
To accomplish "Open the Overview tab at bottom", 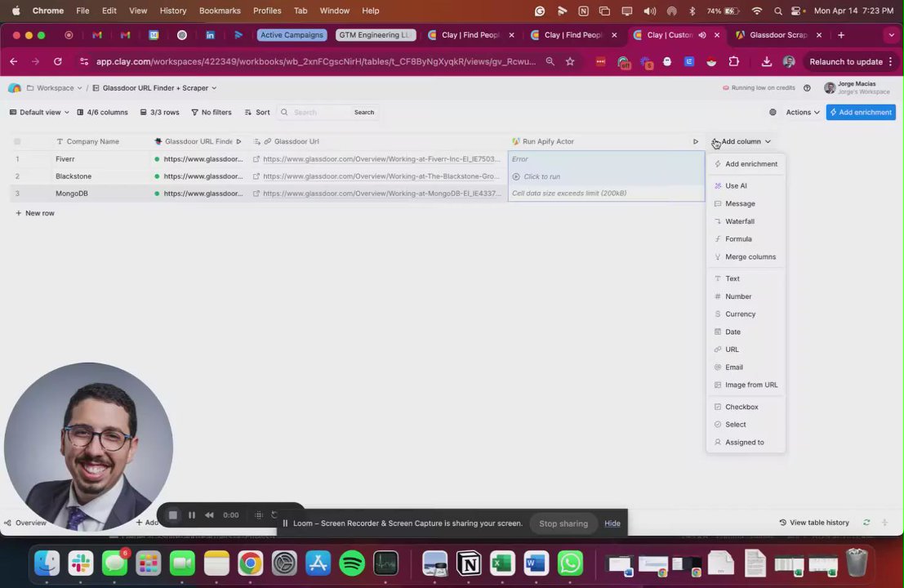I will point(25,523).
